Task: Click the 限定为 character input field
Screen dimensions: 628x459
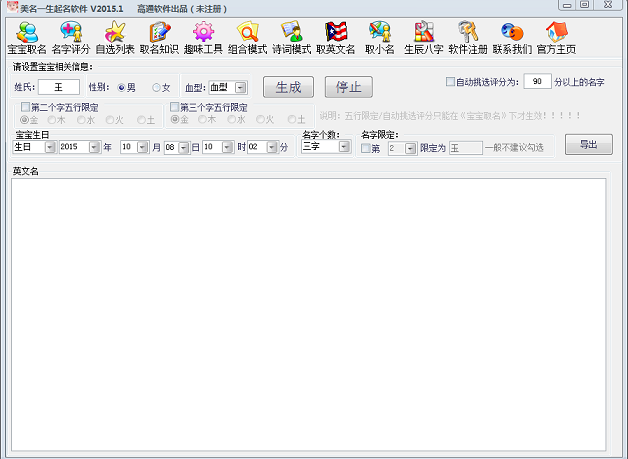Action: point(466,148)
